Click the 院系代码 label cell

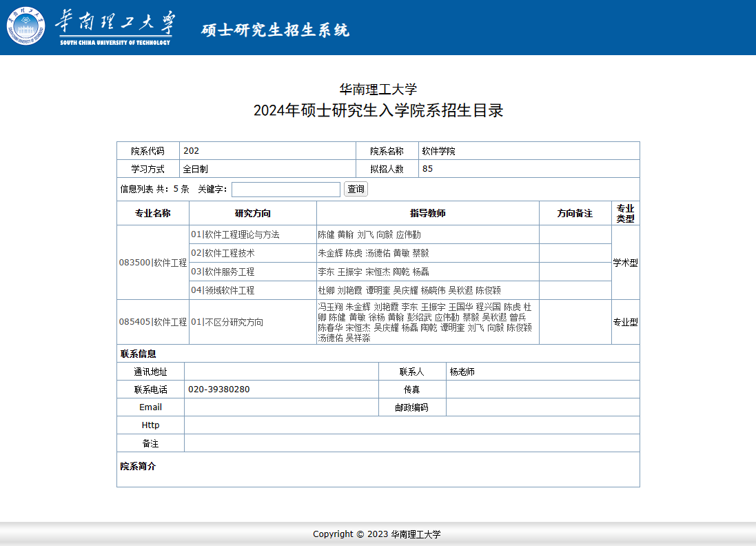(148, 151)
